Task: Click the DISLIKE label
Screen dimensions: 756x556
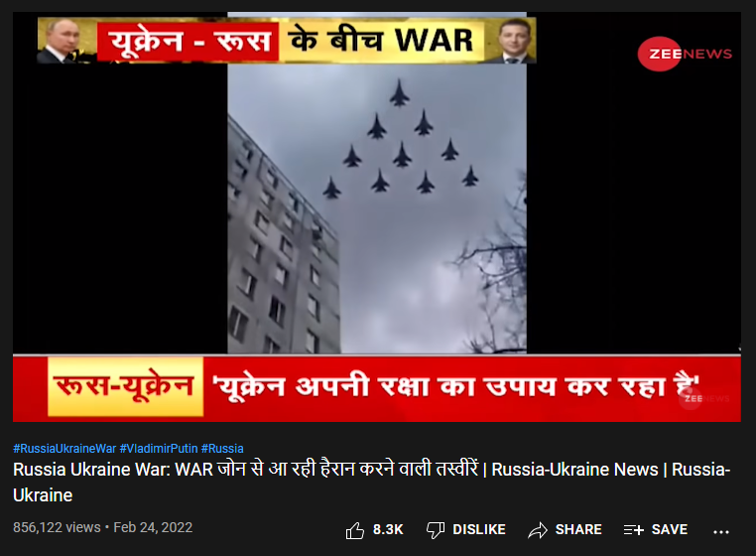Action: coord(479,529)
